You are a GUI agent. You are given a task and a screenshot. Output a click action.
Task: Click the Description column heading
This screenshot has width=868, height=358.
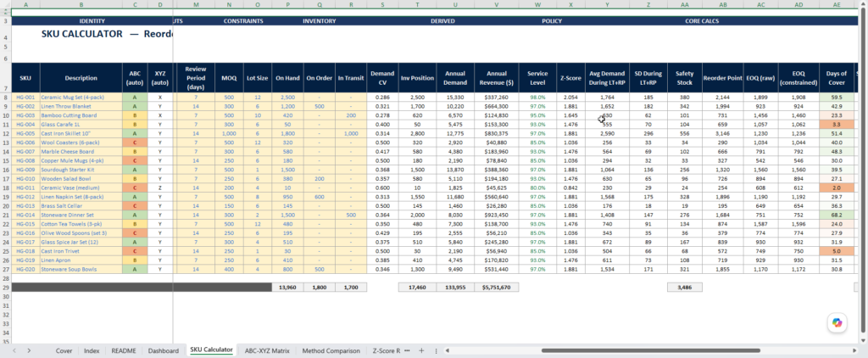[x=81, y=78]
